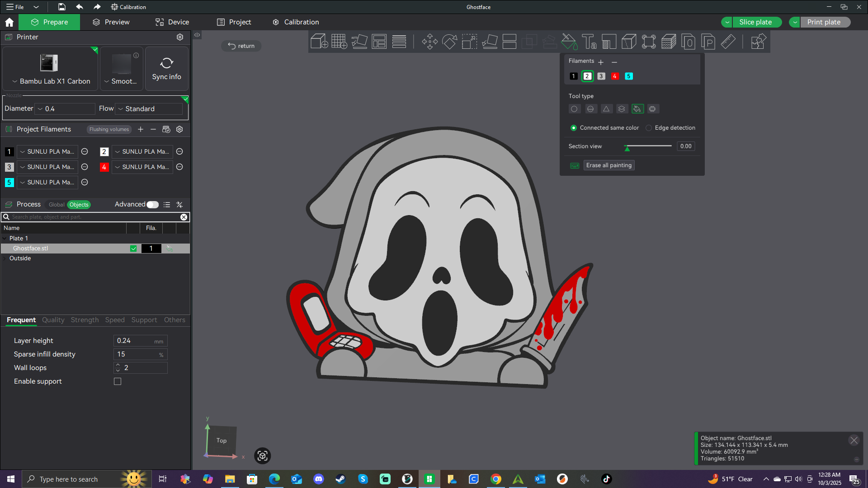
Task: Select the Text shape tool
Action: tap(589, 42)
